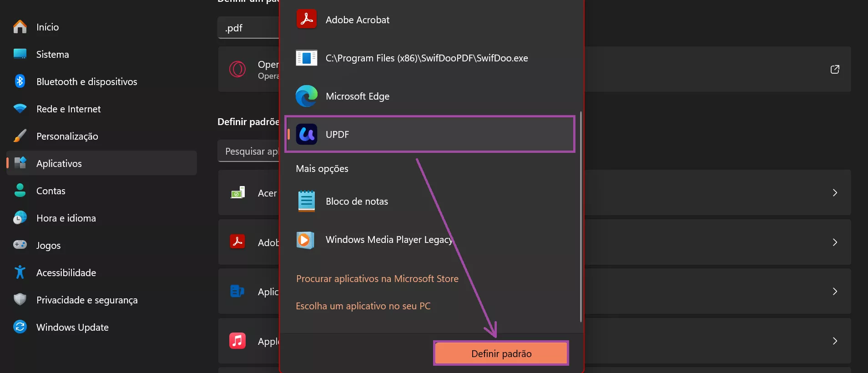
Task: Open the Contas section label
Action: point(51,191)
